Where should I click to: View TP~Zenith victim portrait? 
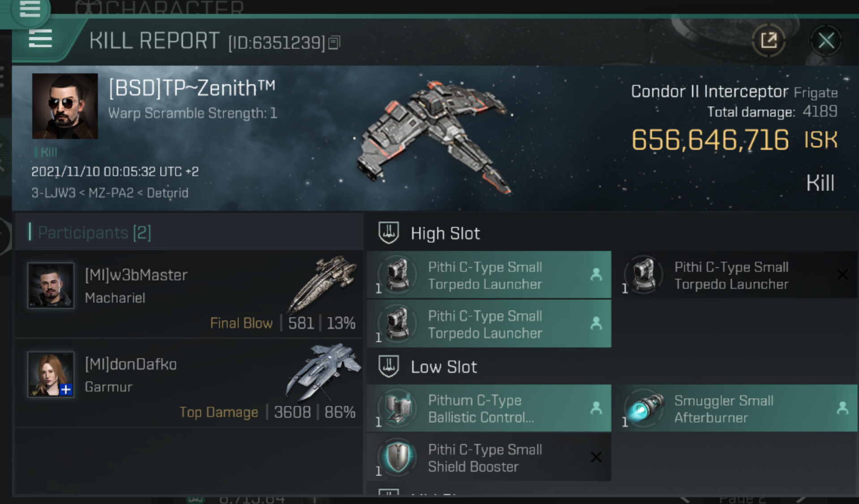65,106
